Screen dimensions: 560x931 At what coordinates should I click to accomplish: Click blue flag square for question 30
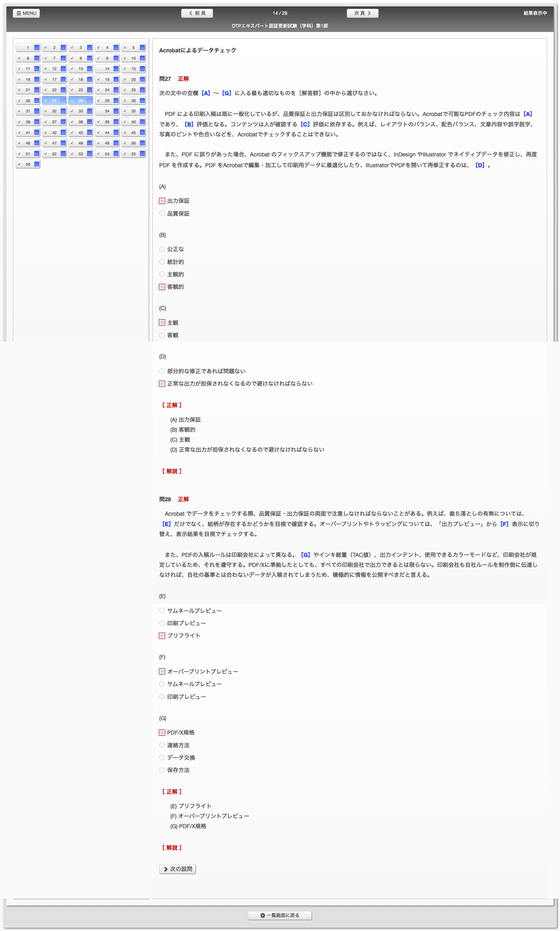click(142, 100)
